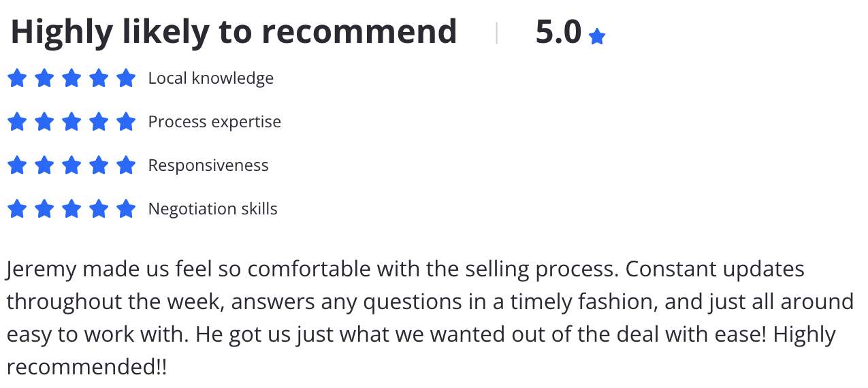The image size is (868, 388).
Task: Click the third star of Local knowledge
Action: point(71,78)
